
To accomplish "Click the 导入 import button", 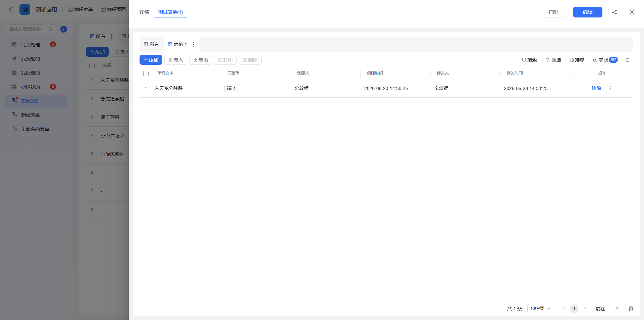I will coord(176,60).
